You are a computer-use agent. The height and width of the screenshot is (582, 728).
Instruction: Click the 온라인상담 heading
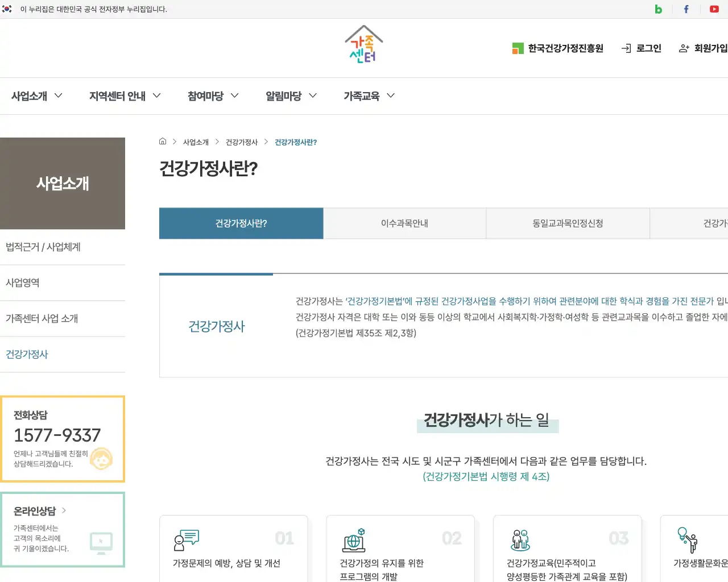point(35,511)
